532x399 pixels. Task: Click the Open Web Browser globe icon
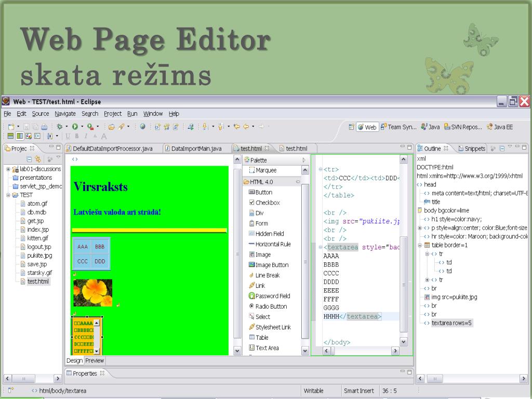142,127
